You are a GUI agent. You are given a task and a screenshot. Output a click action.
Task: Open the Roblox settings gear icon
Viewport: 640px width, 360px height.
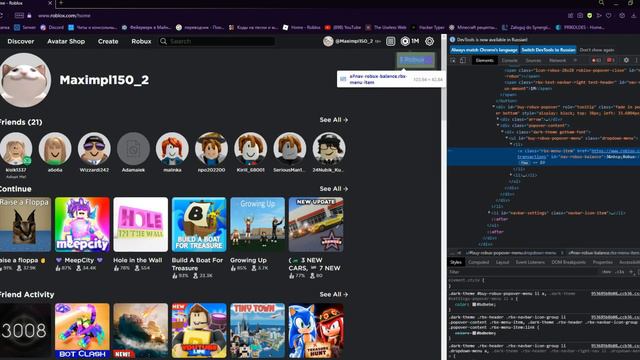tap(429, 41)
